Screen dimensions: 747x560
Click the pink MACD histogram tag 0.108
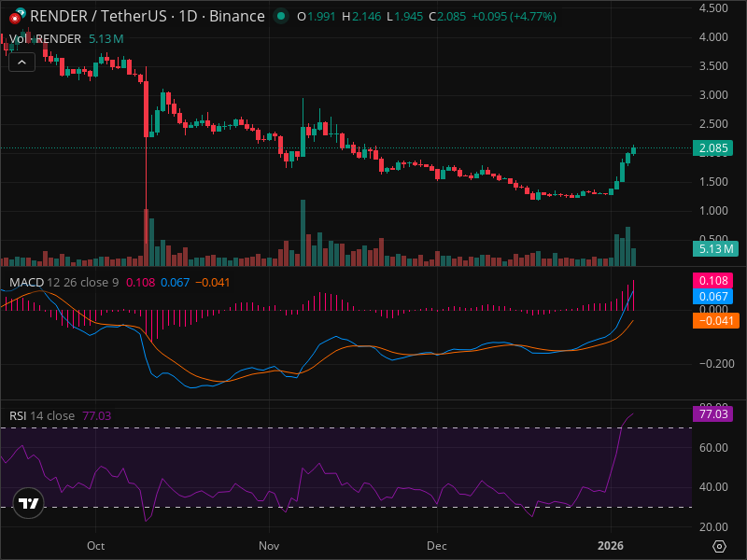click(712, 281)
